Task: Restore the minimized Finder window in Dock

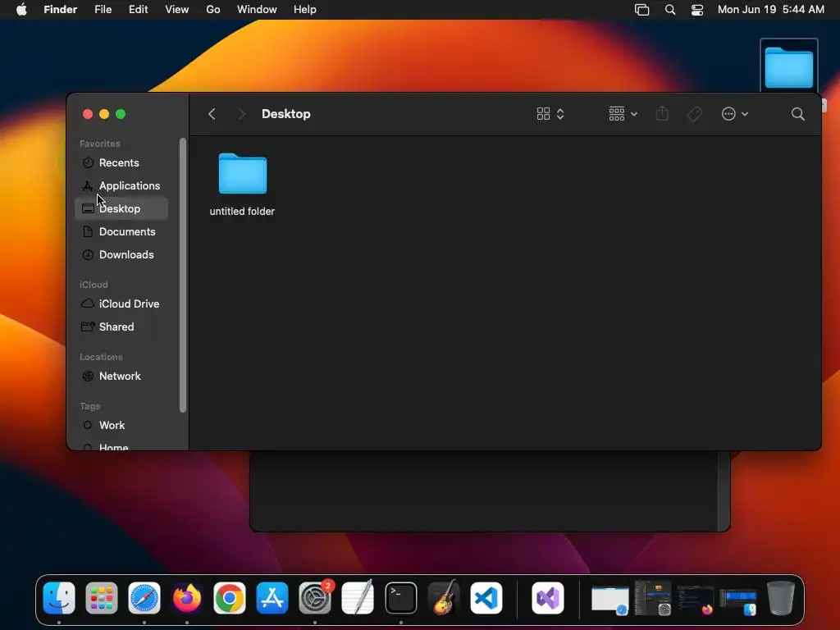Action: 738,601
